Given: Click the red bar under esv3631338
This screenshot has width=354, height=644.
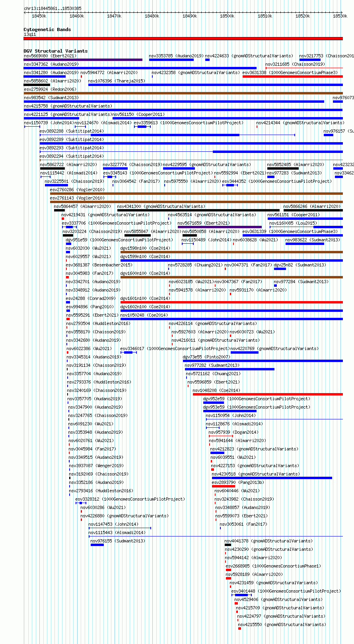Looking at the screenshot, I should (x=292, y=76).
